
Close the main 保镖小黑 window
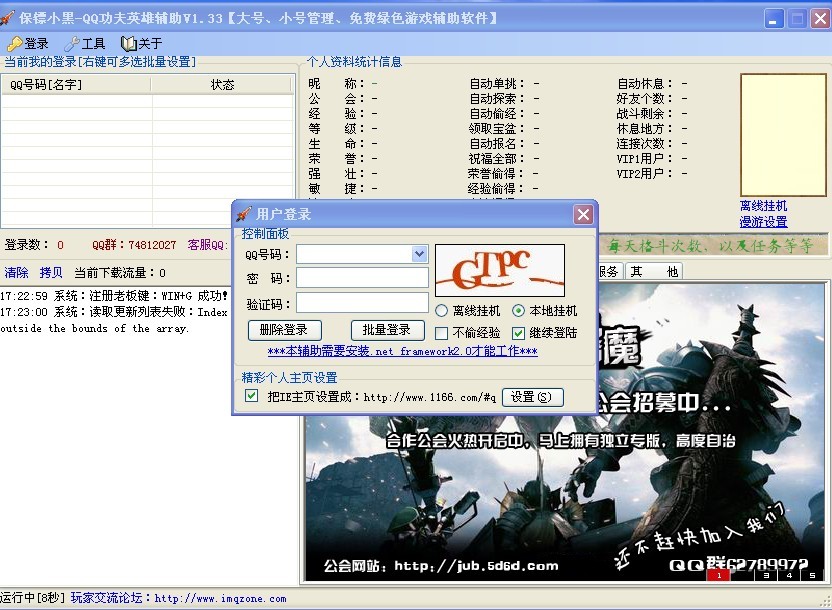(820, 19)
